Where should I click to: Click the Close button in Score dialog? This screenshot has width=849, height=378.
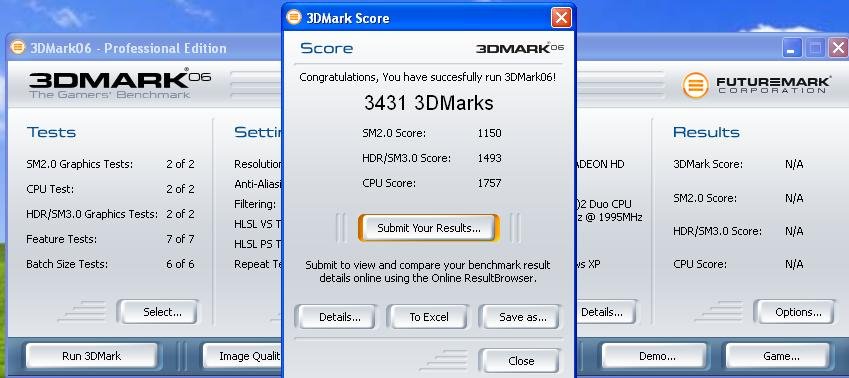click(521, 361)
